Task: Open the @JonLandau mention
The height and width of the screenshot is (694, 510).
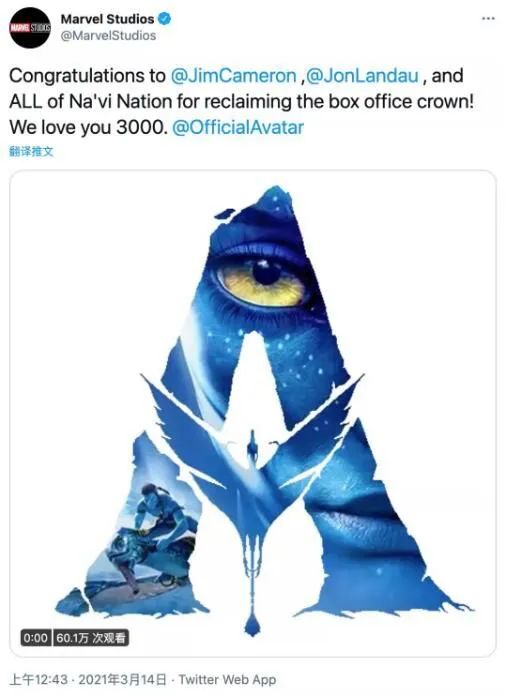Action: click(x=362, y=76)
